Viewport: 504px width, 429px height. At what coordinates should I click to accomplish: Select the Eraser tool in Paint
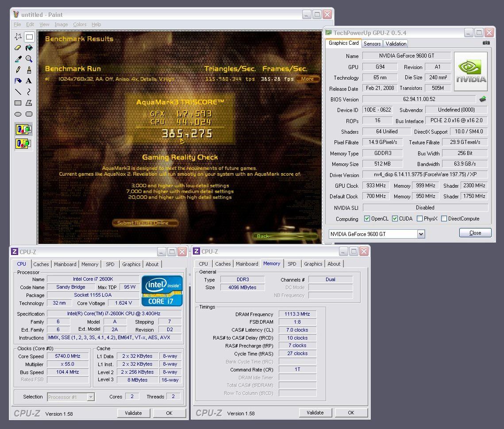[18, 48]
